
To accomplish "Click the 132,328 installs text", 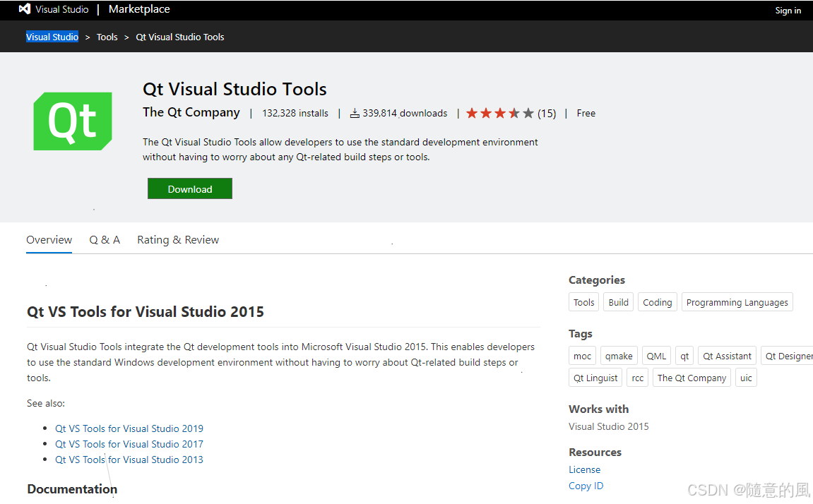I will pyautogui.click(x=295, y=113).
